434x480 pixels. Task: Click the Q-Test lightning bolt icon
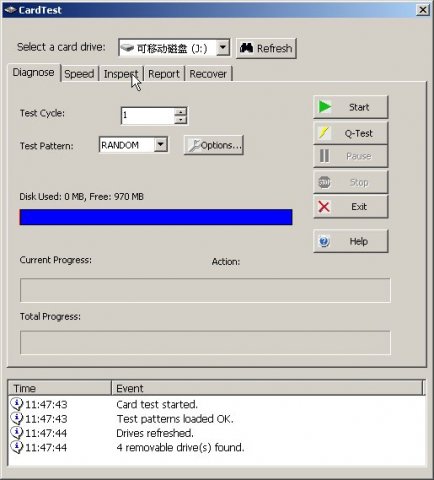tap(324, 132)
